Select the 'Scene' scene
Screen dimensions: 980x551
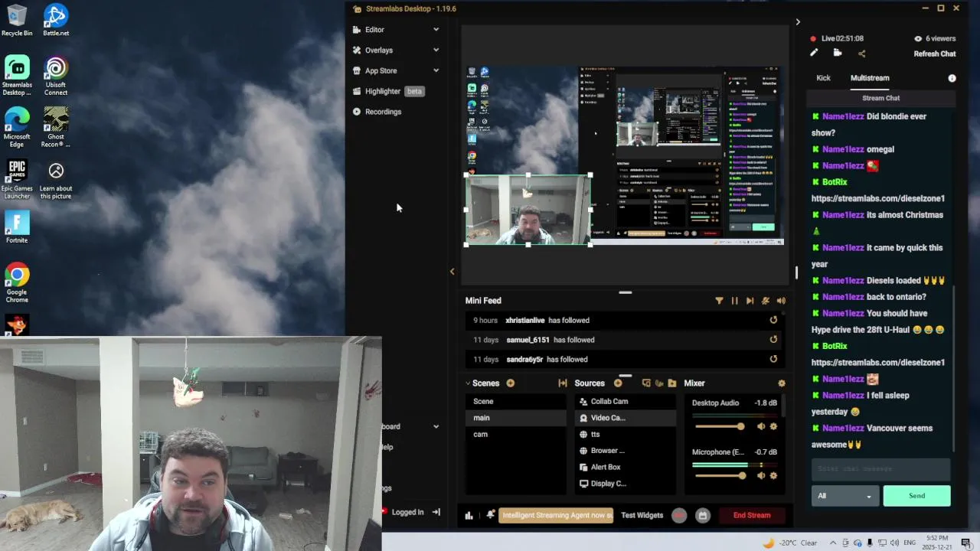coord(516,401)
